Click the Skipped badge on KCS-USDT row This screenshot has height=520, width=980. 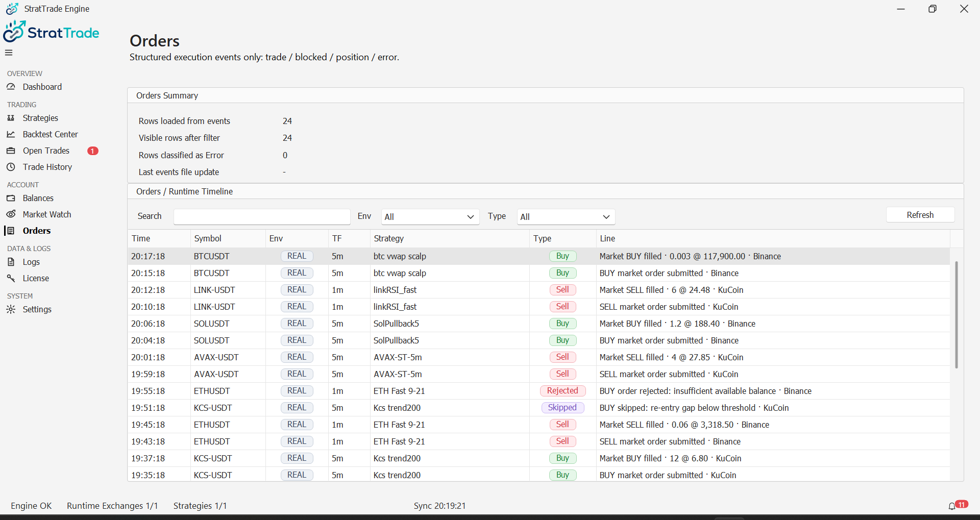[x=562, y=408]
